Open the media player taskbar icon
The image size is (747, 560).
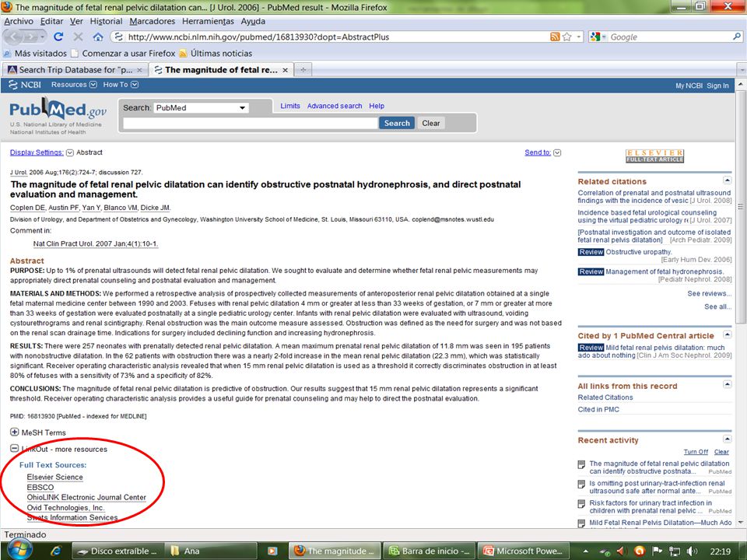[x=272, y=551]
